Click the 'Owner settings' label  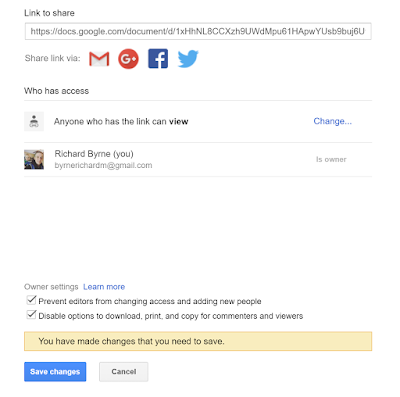point(51,287)
